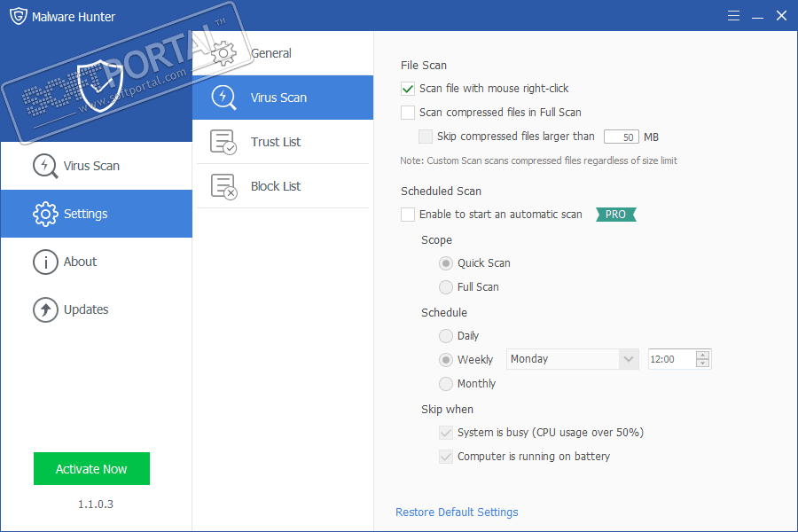This screenshot has width=798, height=532.
Task: Select the Quick Scan scope option
Action: [446, 263]
